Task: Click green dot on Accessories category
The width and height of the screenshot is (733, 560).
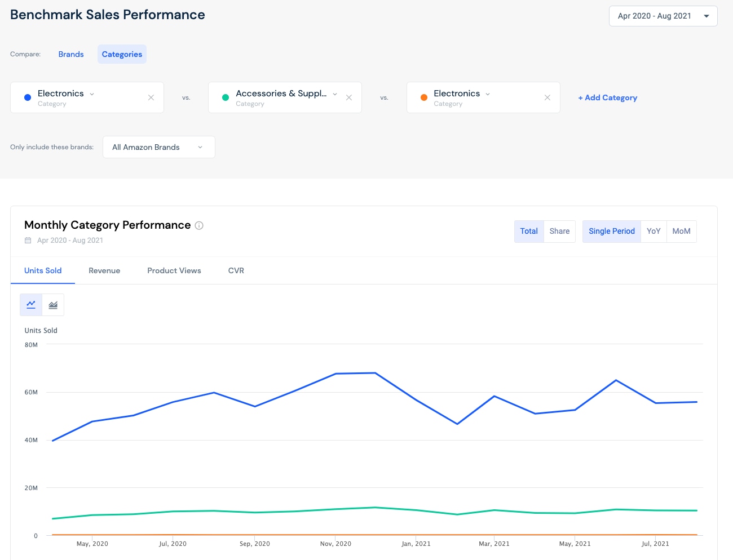Action: (x=226, y=97)
